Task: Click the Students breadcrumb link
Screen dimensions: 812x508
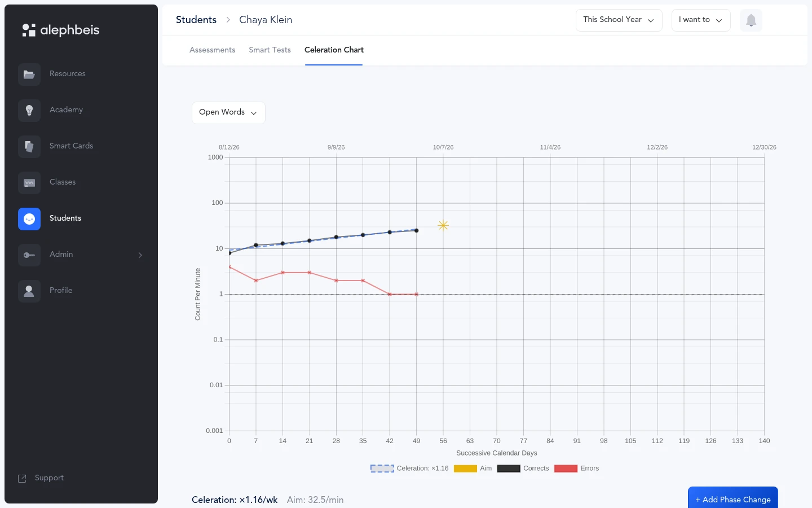Action: (x=196, y=20)
